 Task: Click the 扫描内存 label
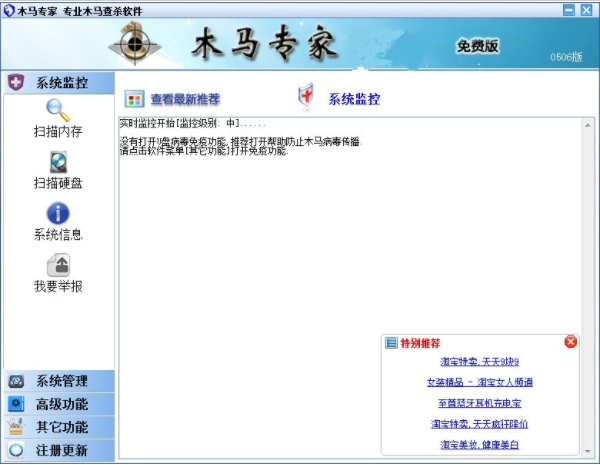tap(58, 131)
